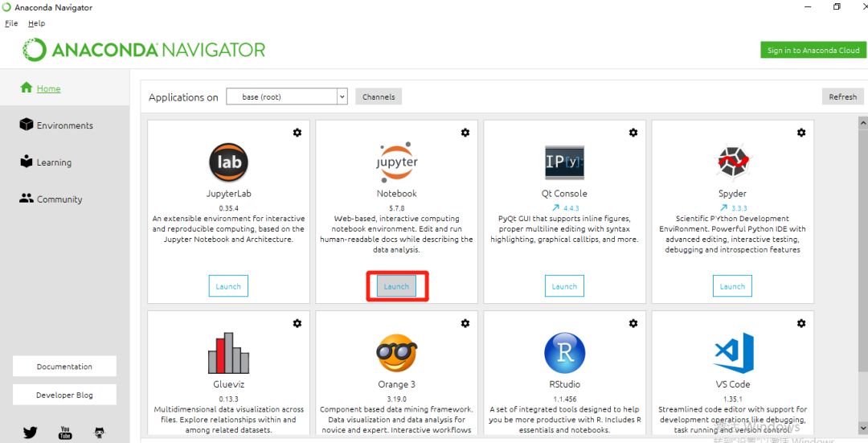Open the Notebook gear settings icon

(x=465, y=133)
